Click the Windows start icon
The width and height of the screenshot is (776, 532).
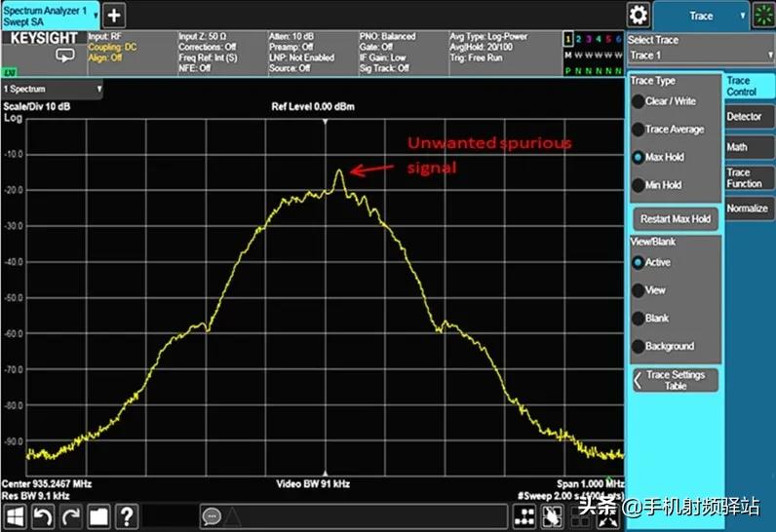[x=16, y=516]
